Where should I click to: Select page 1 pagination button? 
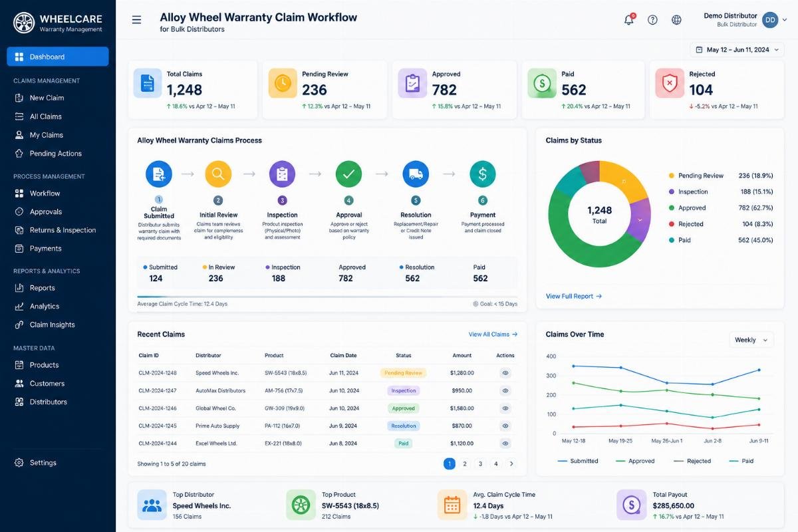pos(450,464)
